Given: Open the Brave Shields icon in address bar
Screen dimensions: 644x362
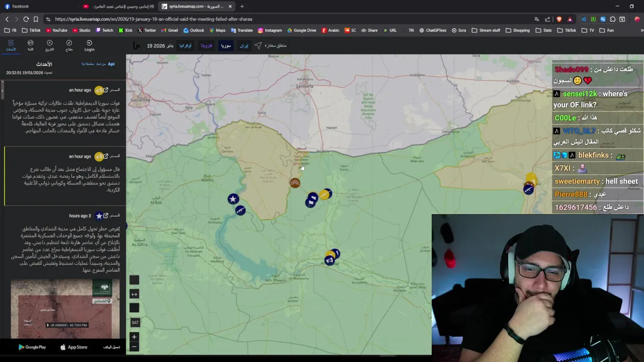Looking at the screenshot, I should point(559,19).
